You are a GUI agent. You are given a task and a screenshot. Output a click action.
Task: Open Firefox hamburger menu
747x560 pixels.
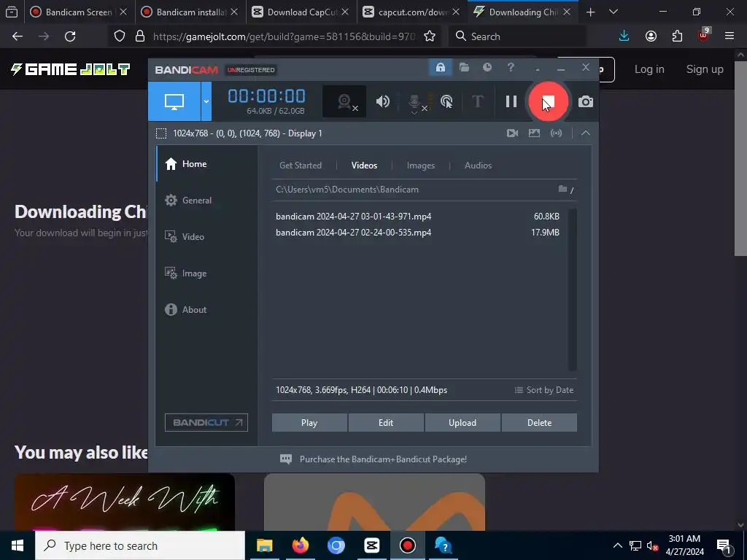729,36
